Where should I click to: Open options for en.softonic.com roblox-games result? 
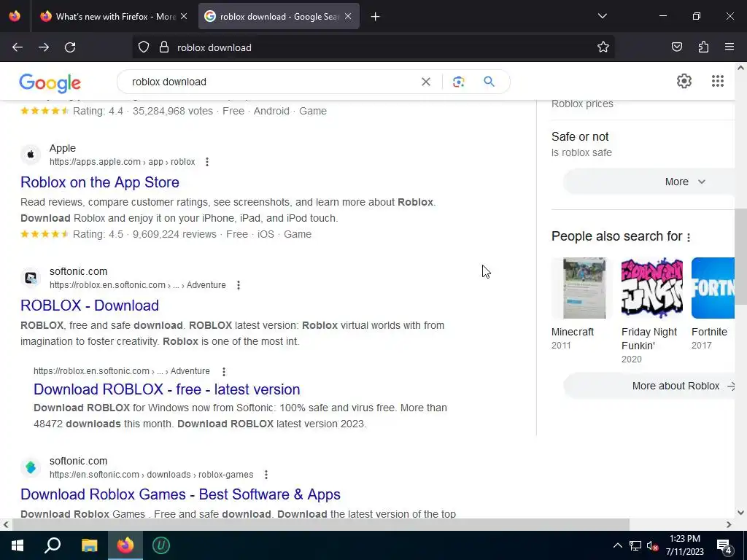[x=266, y=475]
